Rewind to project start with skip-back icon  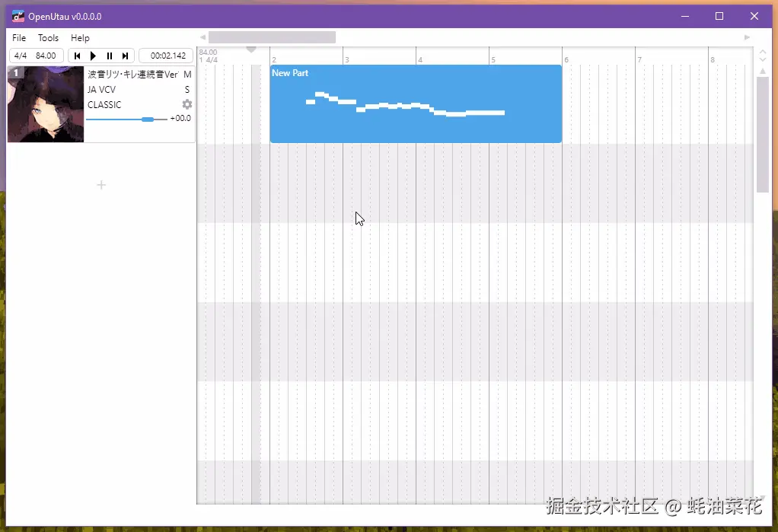point(76,56)
